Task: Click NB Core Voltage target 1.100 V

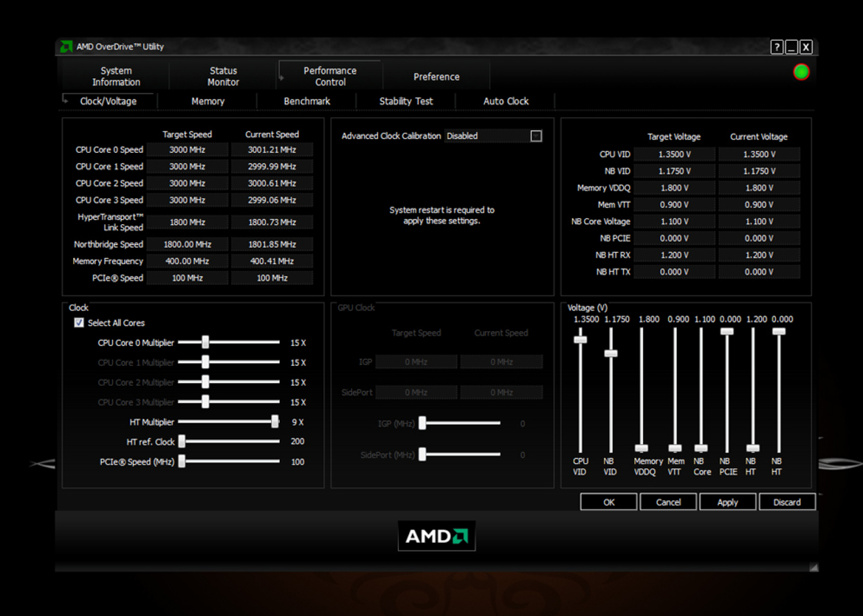Action: point(674,221)
